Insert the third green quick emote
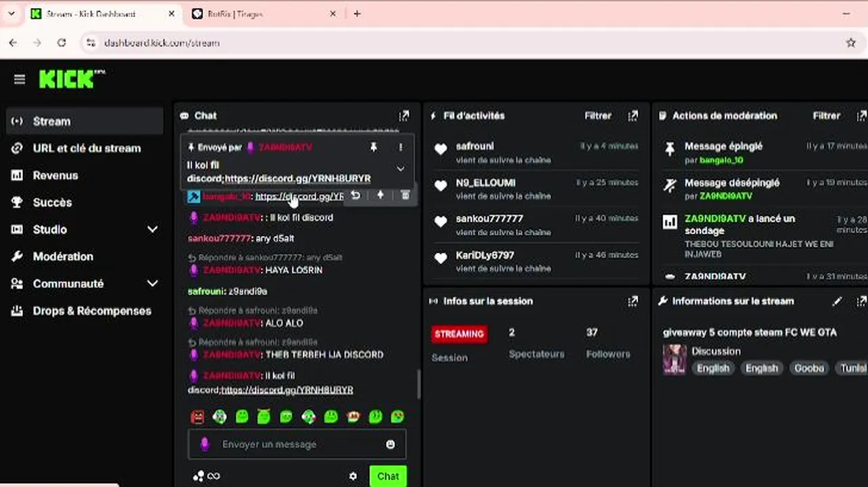 (242, 417)
